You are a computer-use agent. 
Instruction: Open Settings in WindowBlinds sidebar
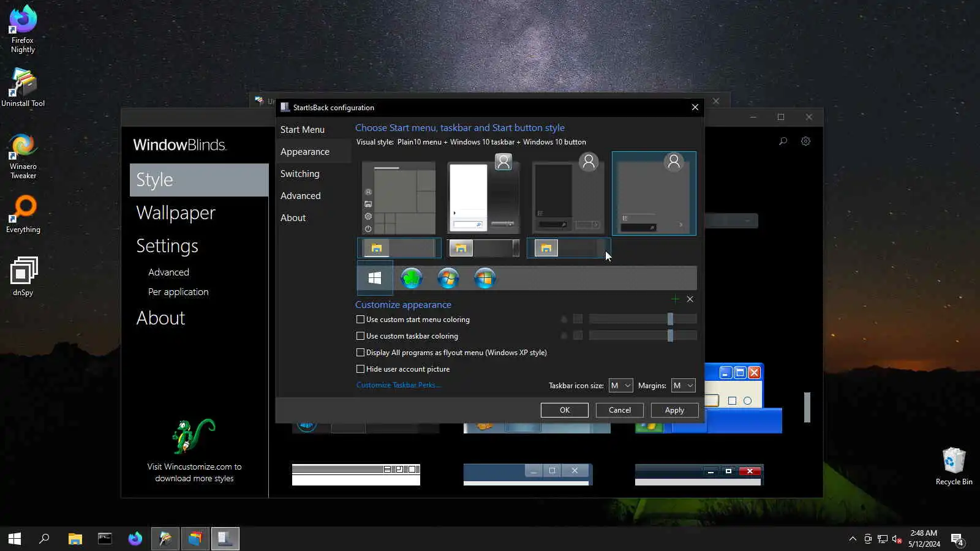[x=167, y=246]
